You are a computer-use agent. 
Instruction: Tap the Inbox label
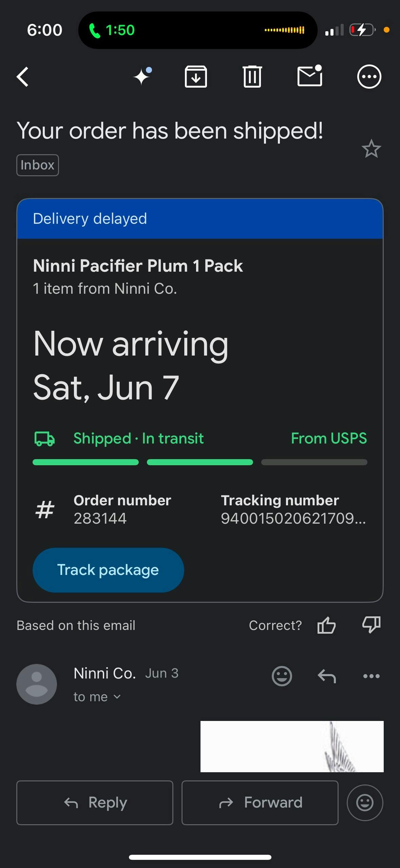click(x=38, y=165)
